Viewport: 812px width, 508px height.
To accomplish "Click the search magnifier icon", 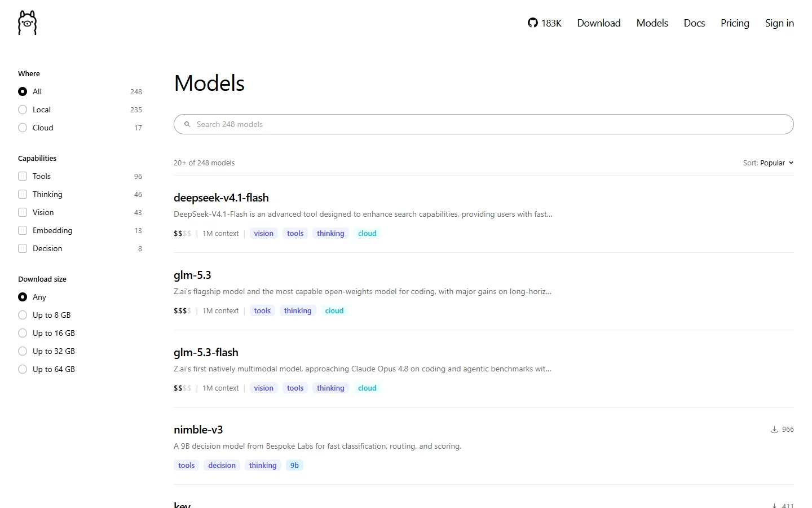I will coord(187,124).
